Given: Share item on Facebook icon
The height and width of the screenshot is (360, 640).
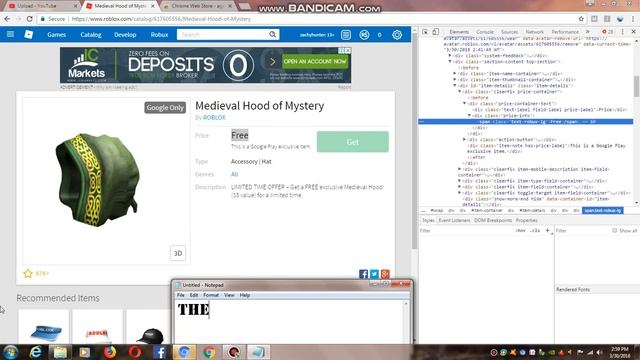Looking at the screenshot, I should click(363, 274).
